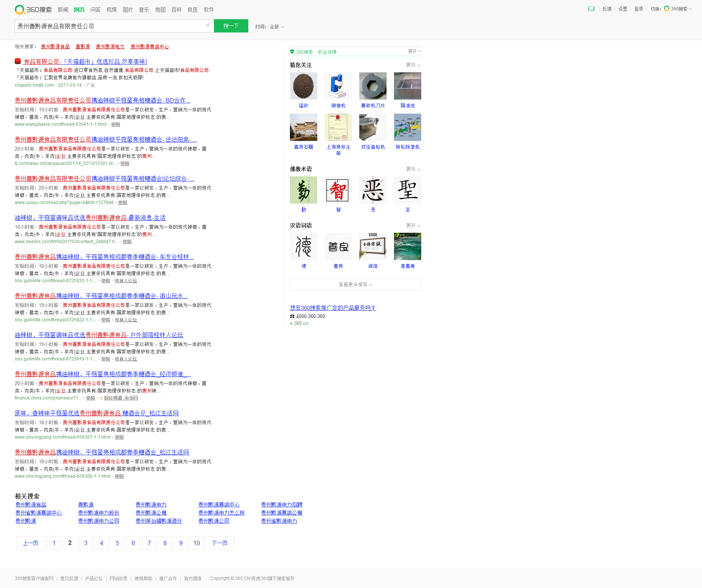Open the 铆接机 thumbnail image
The width and height of the screenshot is (702, 588).
[x=338, y=86]
